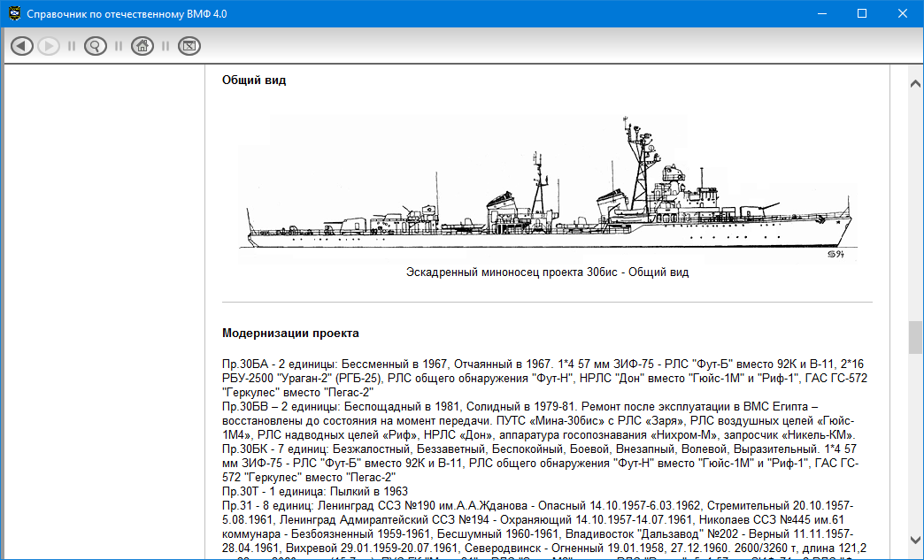Click the vertical scrollbar thumb
Viewport: 924px width, 560px height.
pyautogui.click(x=915, y=337)
